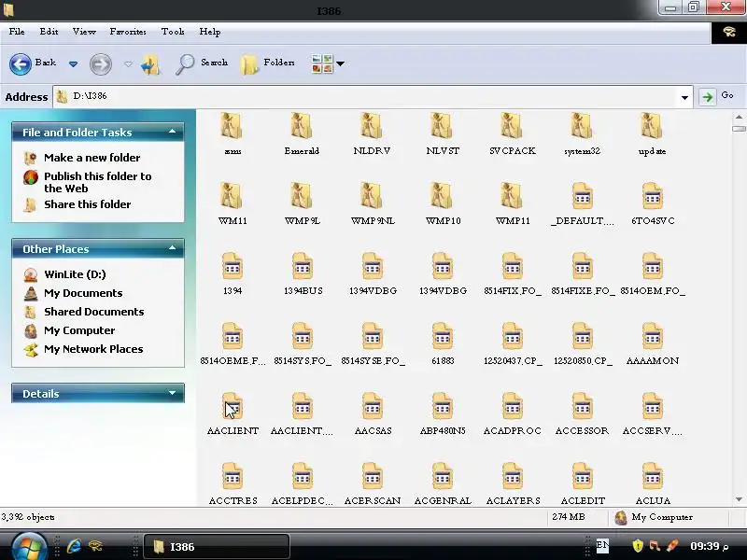Select the 8514OEM.FO_ file
The height and width of the screenshot is (560, 747).
pyautogui.click(x=652, y=273)
